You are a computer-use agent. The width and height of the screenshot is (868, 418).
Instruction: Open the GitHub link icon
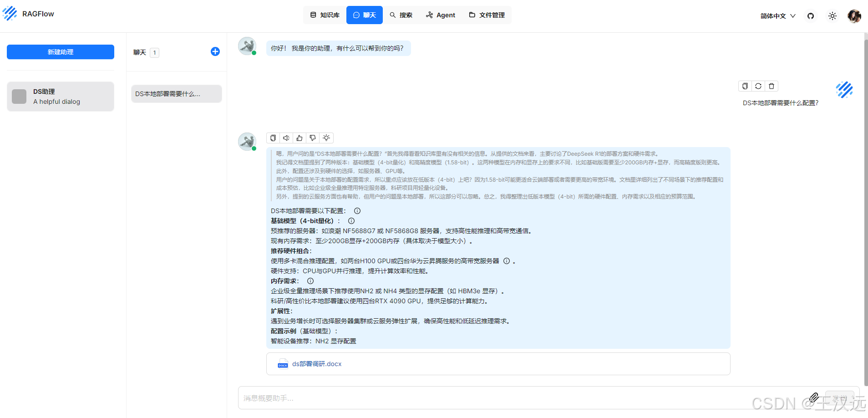811,16
